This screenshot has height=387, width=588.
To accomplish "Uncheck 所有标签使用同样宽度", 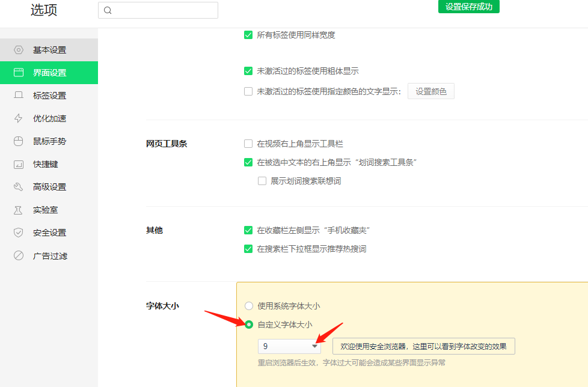I will tap(248, 35).
